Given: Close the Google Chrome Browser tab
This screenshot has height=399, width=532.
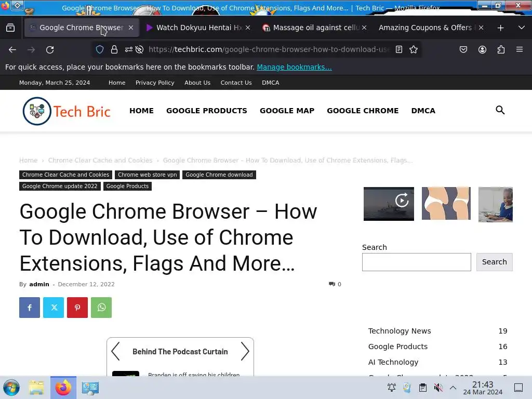Looking at the screenshot, I should click(x=131, y=28).
